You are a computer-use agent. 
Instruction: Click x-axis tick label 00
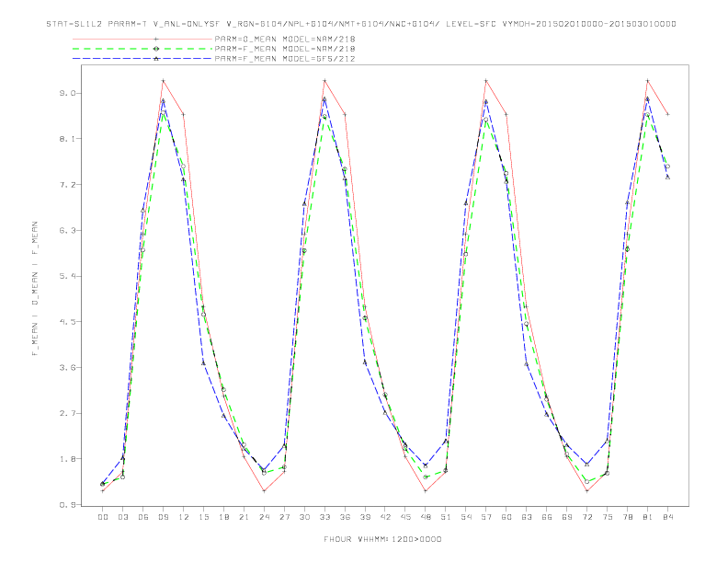click(x=103, y=517)
